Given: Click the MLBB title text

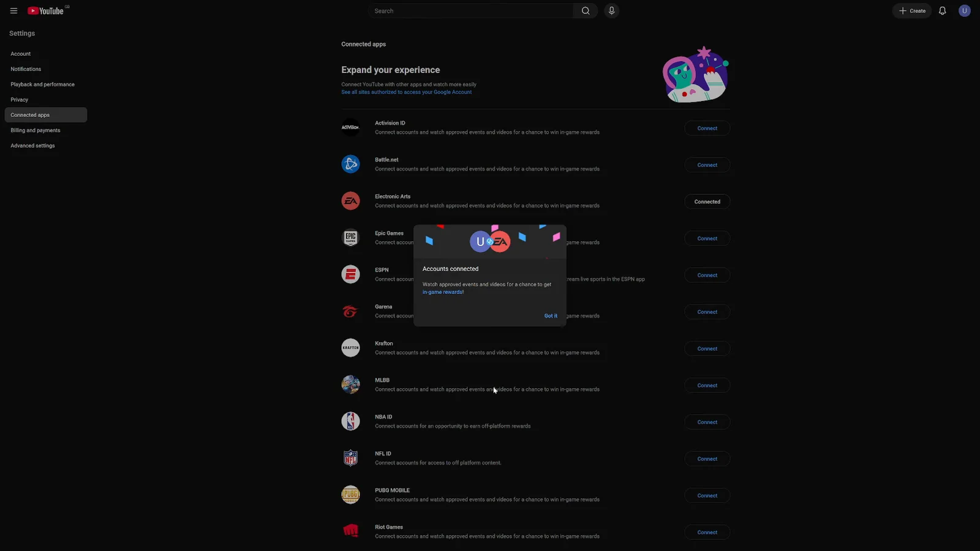Looking at the screenshot, I should [x=382, y=380].
